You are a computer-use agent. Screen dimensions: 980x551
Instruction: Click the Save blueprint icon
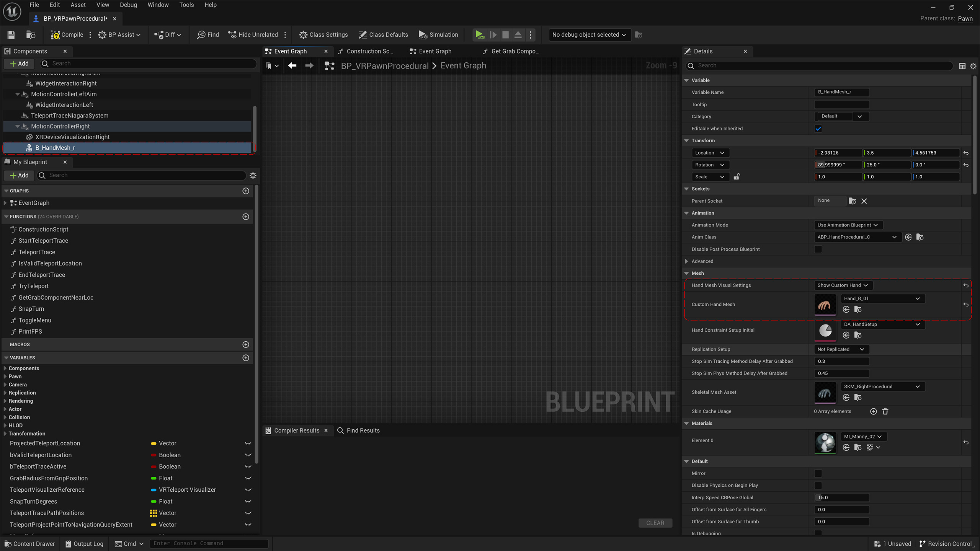point(11,35)
